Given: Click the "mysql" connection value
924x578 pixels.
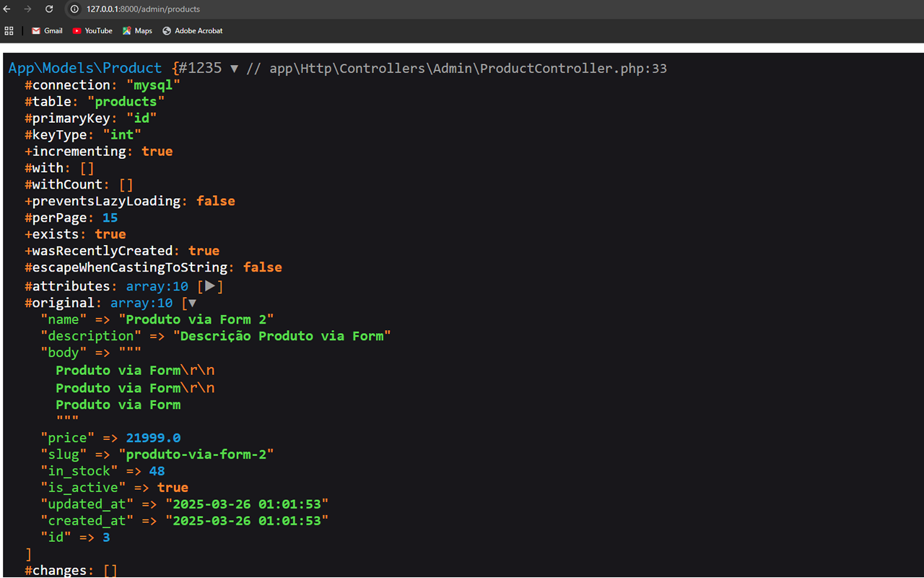Looking at the screenshot, I should (x=153, y=85).
